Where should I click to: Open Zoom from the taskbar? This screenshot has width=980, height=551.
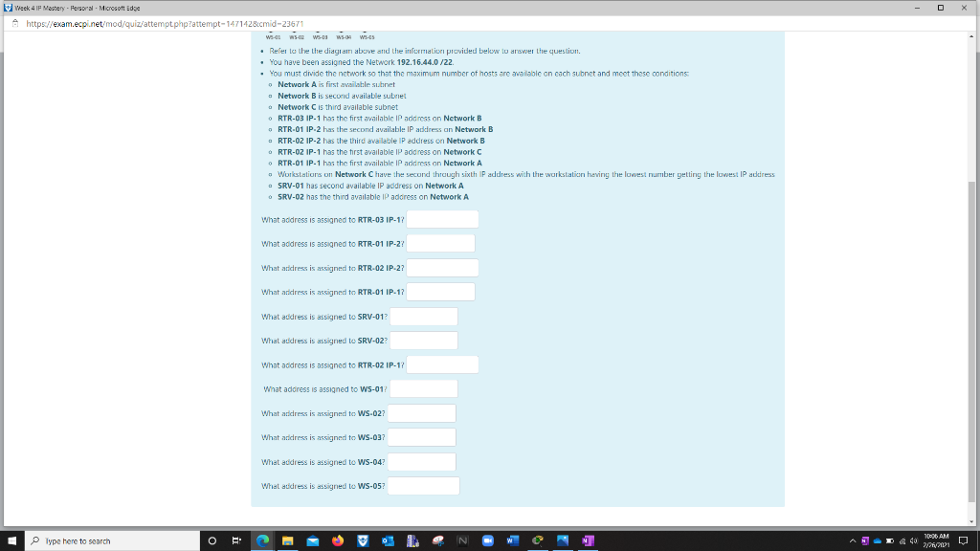(487, 541)
